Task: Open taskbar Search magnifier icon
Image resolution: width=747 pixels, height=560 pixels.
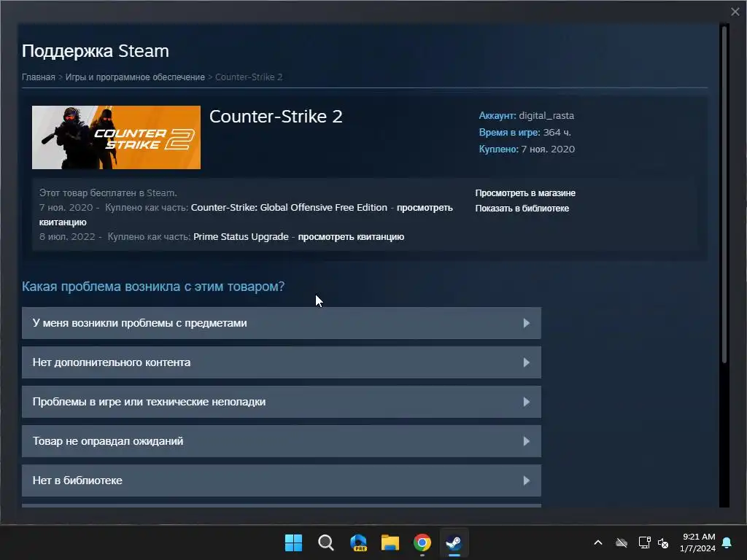Action: [326, 542]
